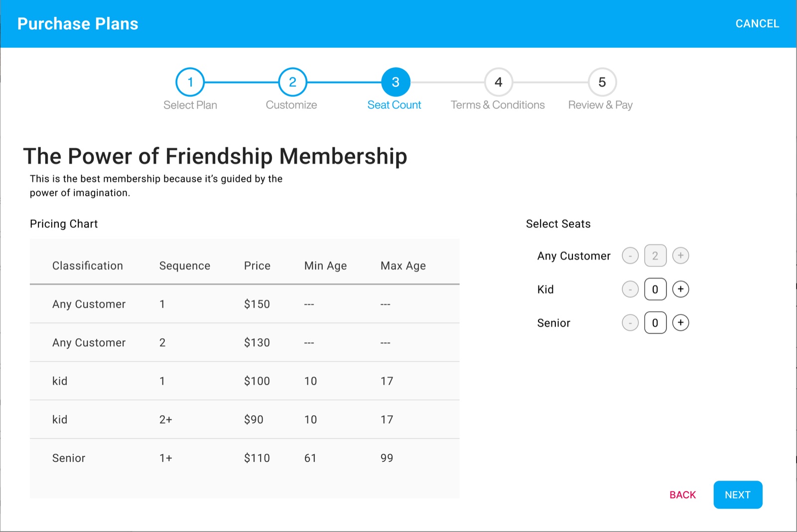Select the $110 price cell
The image size is (797, 532).
coord(257,458)
